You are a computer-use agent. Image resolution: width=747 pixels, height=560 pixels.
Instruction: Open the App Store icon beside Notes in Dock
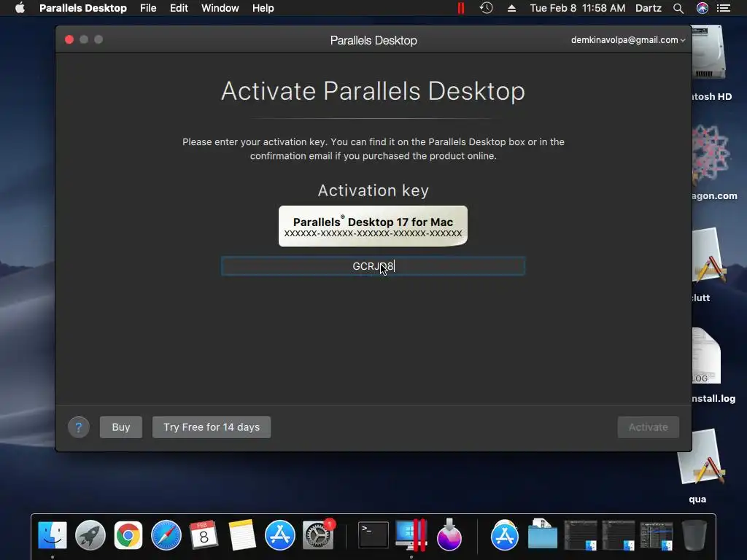pos(280,535)
